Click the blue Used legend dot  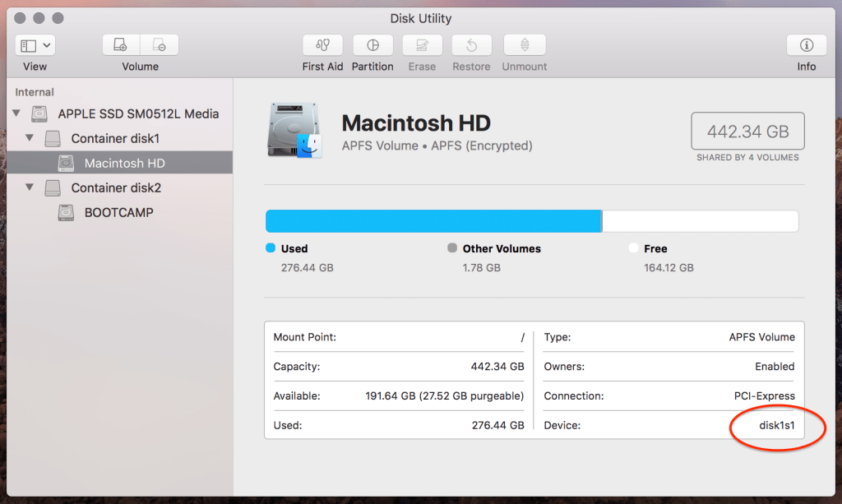pyautogui.click(x=271, y=248)
